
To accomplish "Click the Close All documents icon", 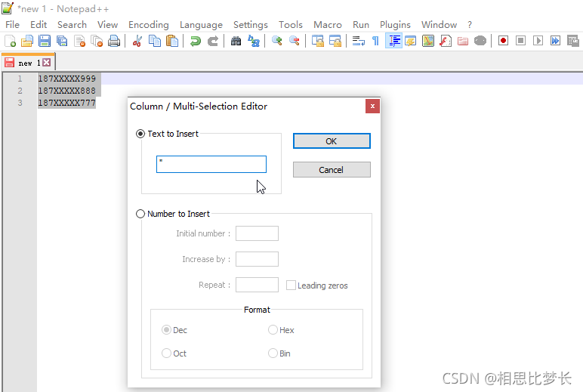I will (x=97, y=41).
